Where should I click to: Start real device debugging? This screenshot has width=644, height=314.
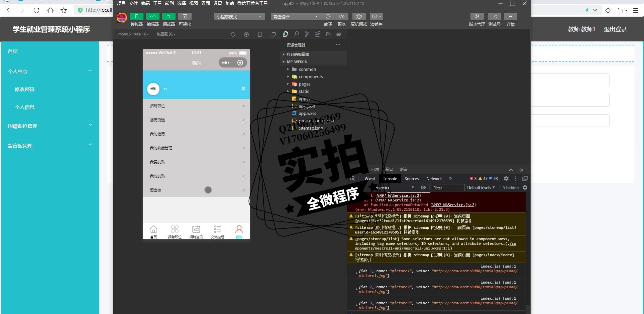click(x=359, y=16)
